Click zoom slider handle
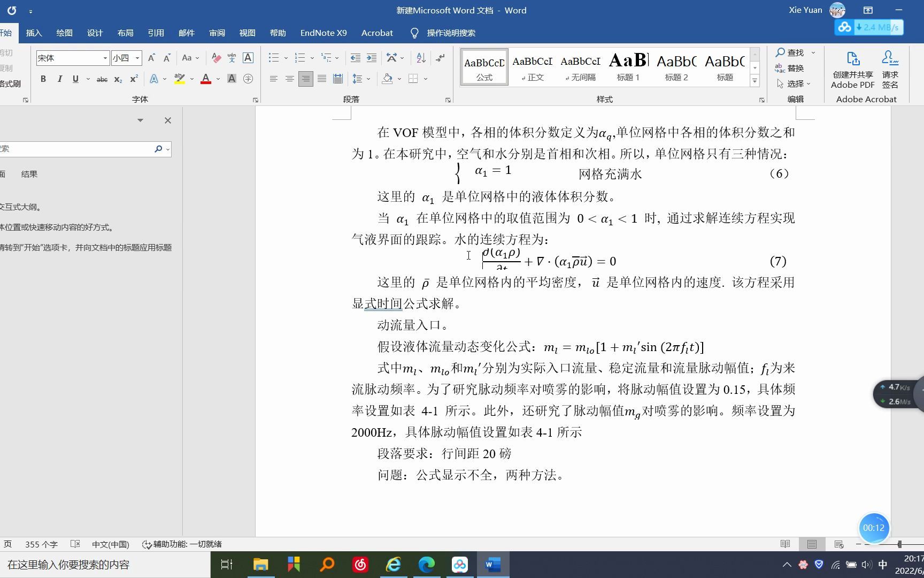Image resolution: width=924 pixels, height=578 pixels. 899,544
